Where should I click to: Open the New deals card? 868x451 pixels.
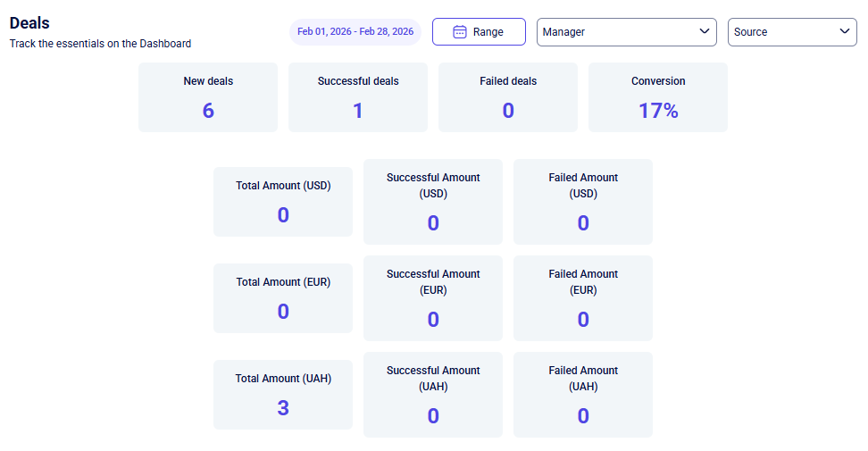tap(208, 97)
